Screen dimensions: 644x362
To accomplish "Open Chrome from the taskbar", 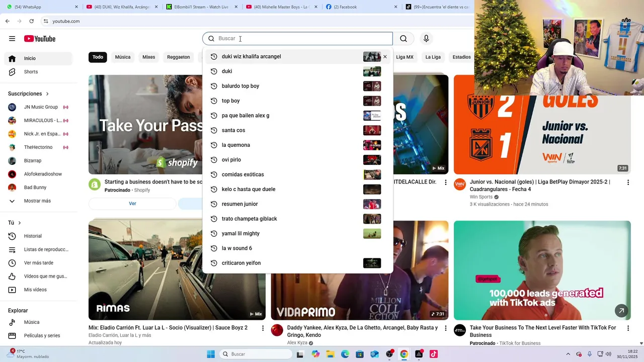I will coord(404,354).
